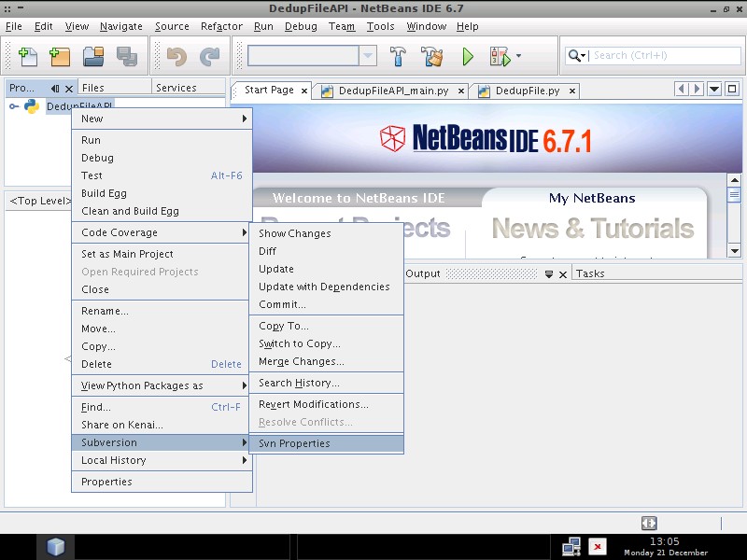Open the DedupFile.py editor tab
The height and width of the screenshot is (560, 747).
(x=528, y=91)
